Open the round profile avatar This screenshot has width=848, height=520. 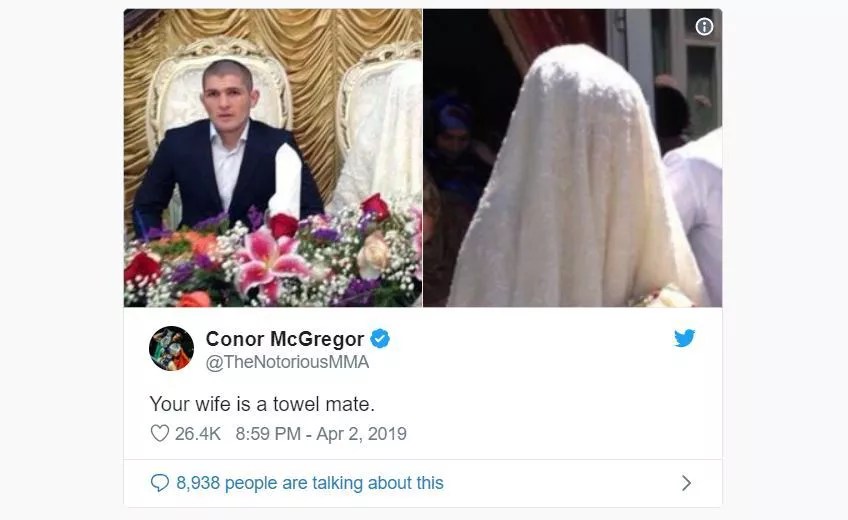[x=171, y=349]
